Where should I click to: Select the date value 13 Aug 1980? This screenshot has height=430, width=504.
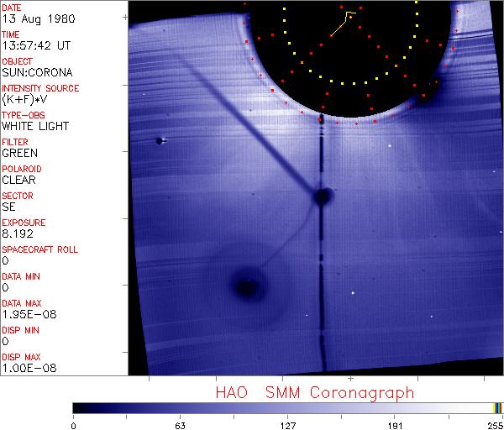click(33, 18)
